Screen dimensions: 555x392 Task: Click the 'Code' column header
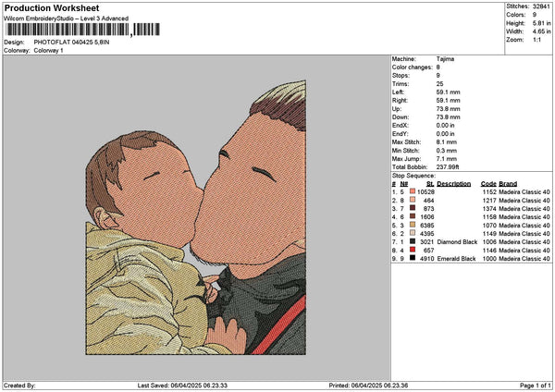(x=488, y=184)
